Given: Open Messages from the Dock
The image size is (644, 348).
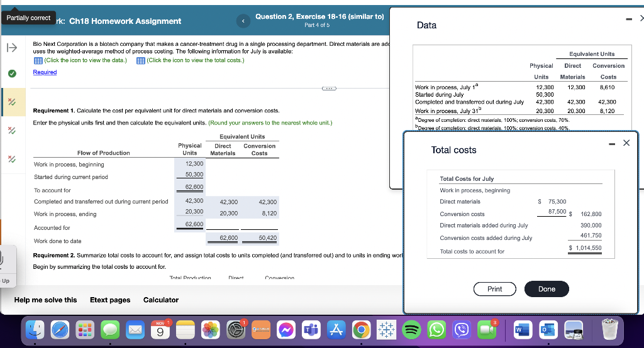Looking at the screenshot, I should (x=110, y=330).
